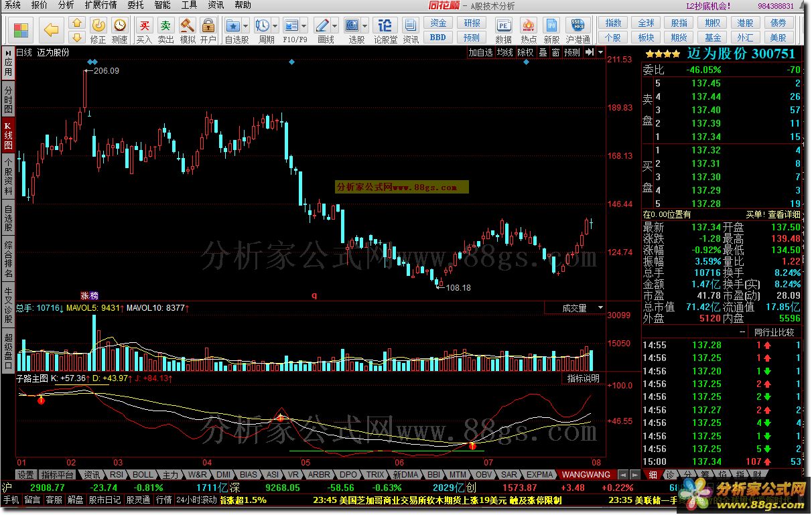Click the 榜 marker on the chart bottom
Screen dimensions: 812x515
(x=93, y=295)
